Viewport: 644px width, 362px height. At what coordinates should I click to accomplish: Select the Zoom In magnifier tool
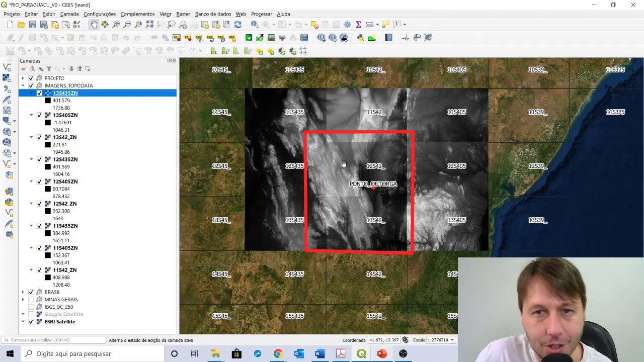(x=116, y=24)
